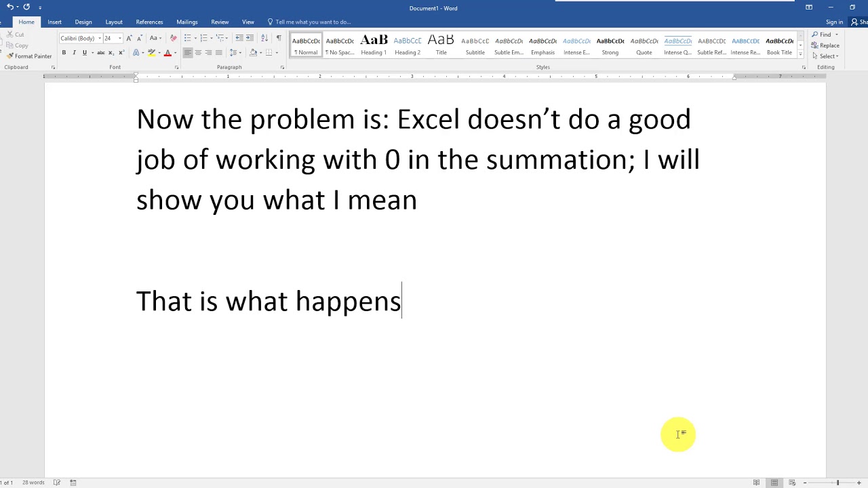Center-align the paragraph text
The image size is (868, 488).
[198, 53]
